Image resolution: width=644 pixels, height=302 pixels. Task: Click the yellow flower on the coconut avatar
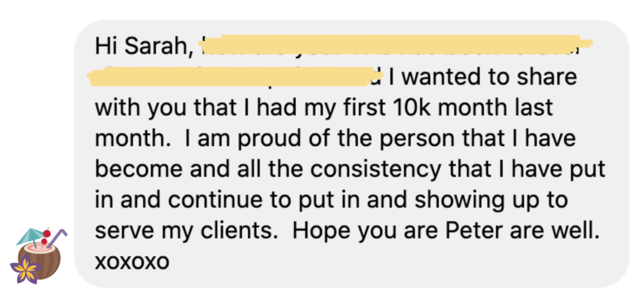click(x=26, y=269)
